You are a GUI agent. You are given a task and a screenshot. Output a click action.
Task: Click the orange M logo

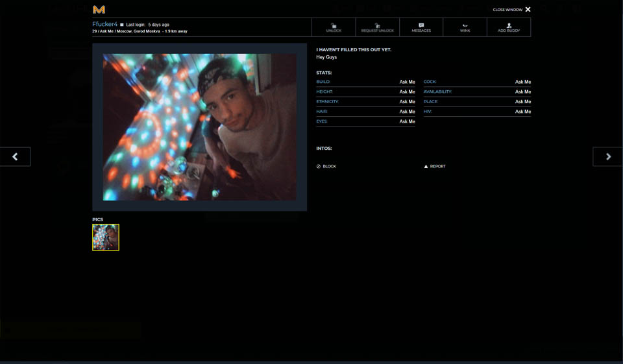click(x=99, y=9)
